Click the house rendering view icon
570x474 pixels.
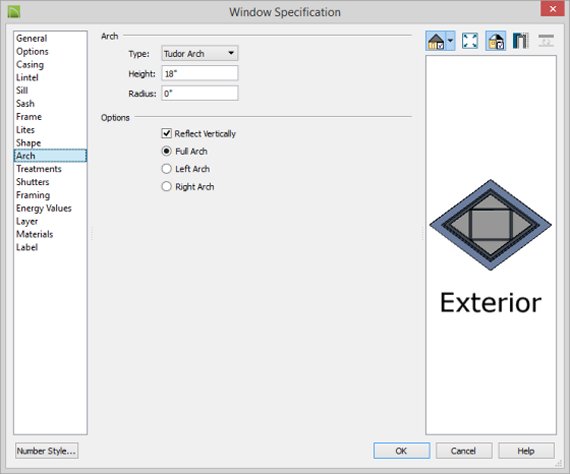pos(436,41)
